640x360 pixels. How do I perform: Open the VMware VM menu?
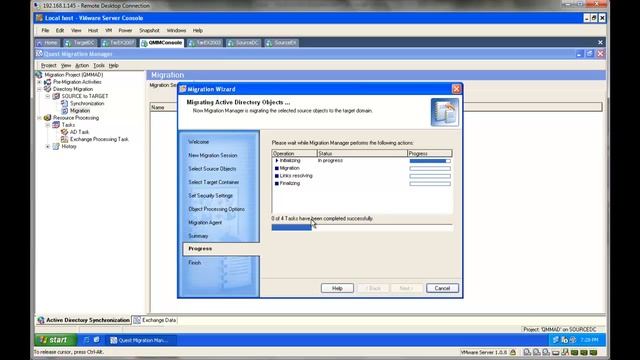point(109,31)
